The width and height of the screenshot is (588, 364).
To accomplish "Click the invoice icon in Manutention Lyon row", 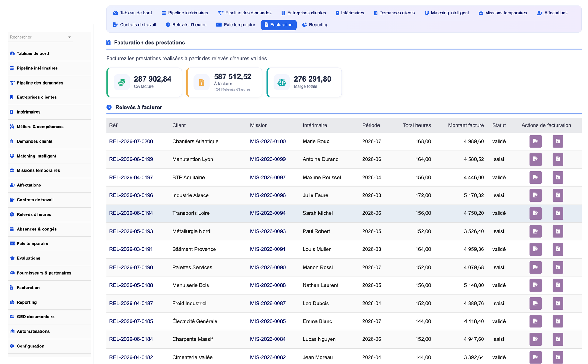I will pos(558,159).
